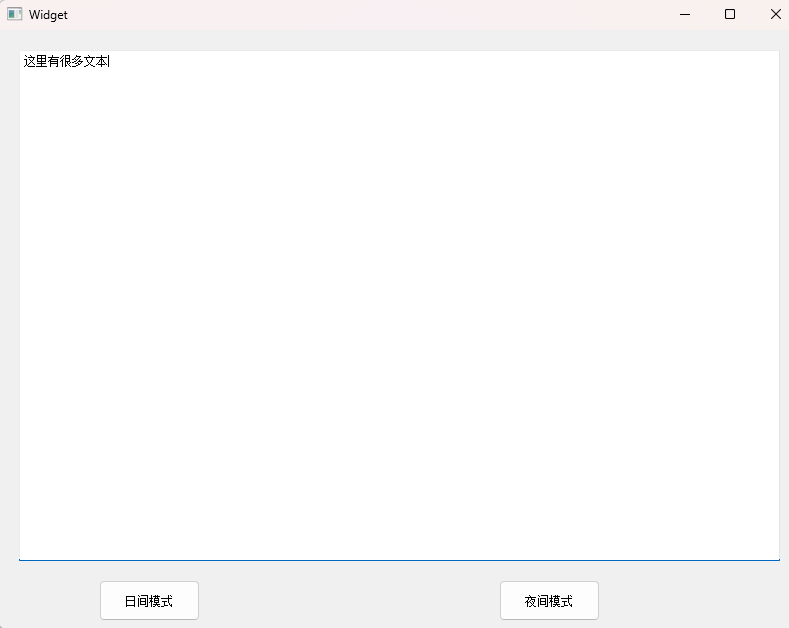789x628 pixels.
Task: Minimize the Widget window
Action: (x=685, y=14)
